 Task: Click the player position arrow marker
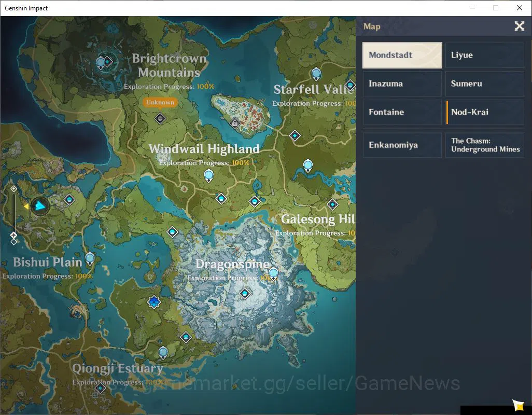(40, 206)
